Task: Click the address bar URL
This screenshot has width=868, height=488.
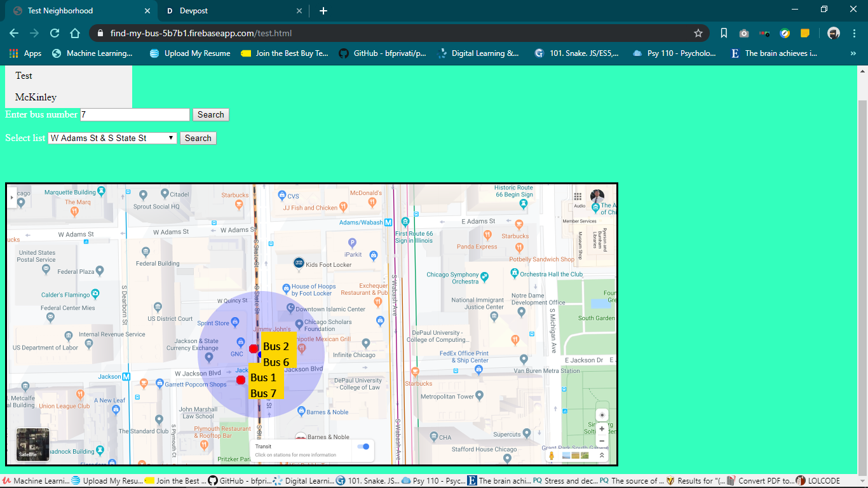Action: tap(201, 33)
